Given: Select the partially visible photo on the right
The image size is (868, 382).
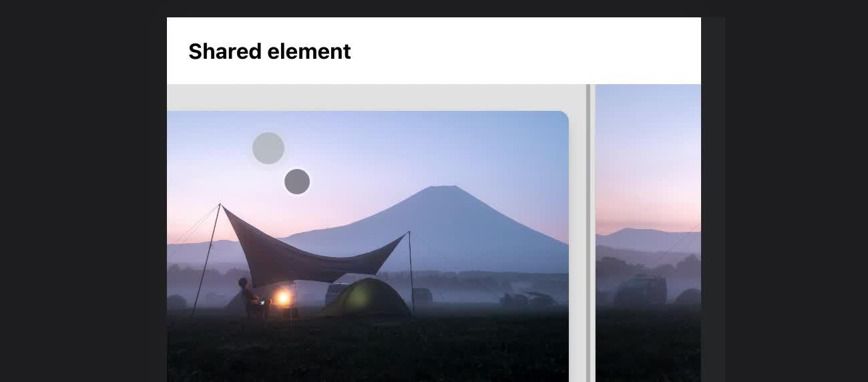Looking at the screenshot, I should 648,233.
